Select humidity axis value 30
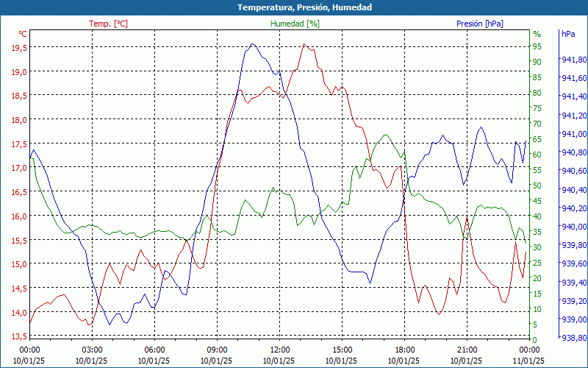The width and height of the screenshot is (588, 368). 537,247
